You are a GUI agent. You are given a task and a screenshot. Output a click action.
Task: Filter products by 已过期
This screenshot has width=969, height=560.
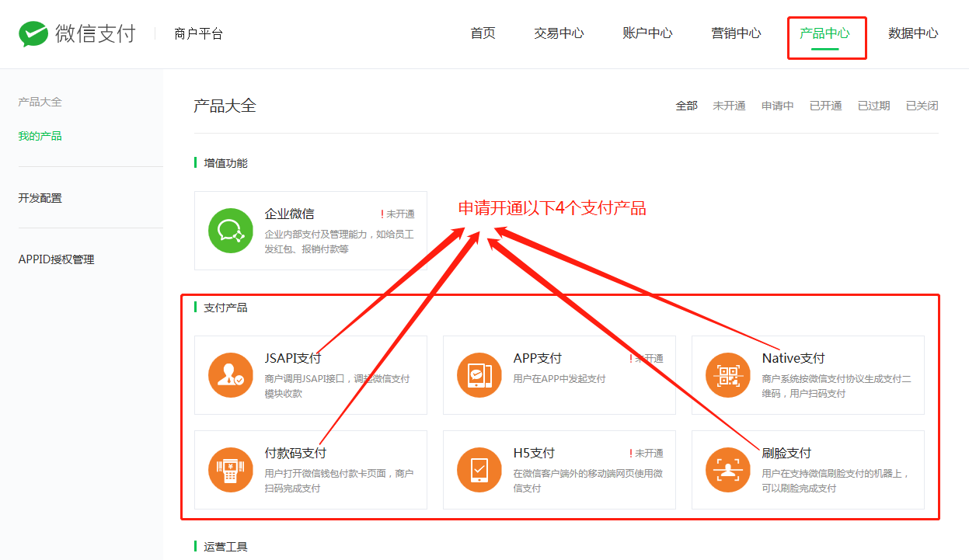873,106
